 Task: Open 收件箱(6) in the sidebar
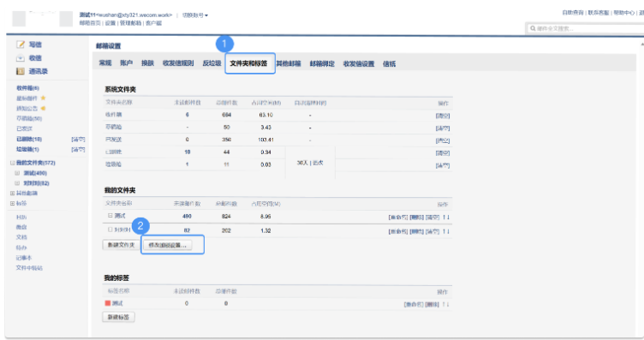click(28, 88)
